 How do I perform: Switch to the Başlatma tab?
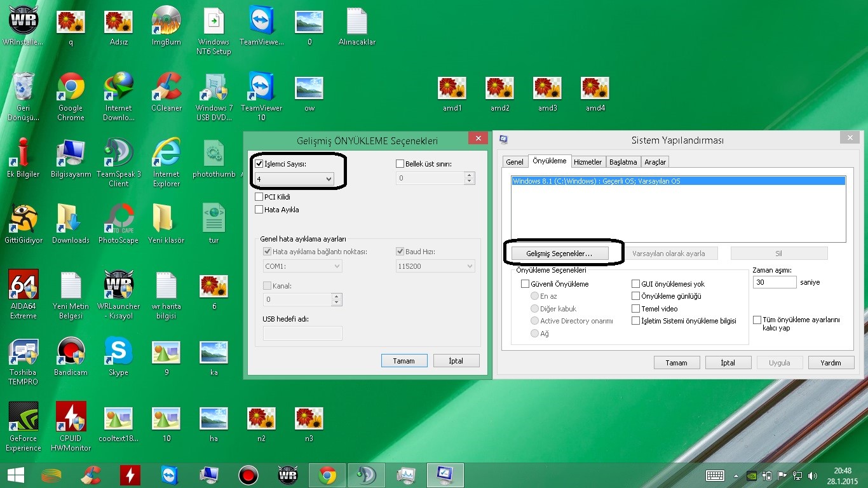point(623,162)
